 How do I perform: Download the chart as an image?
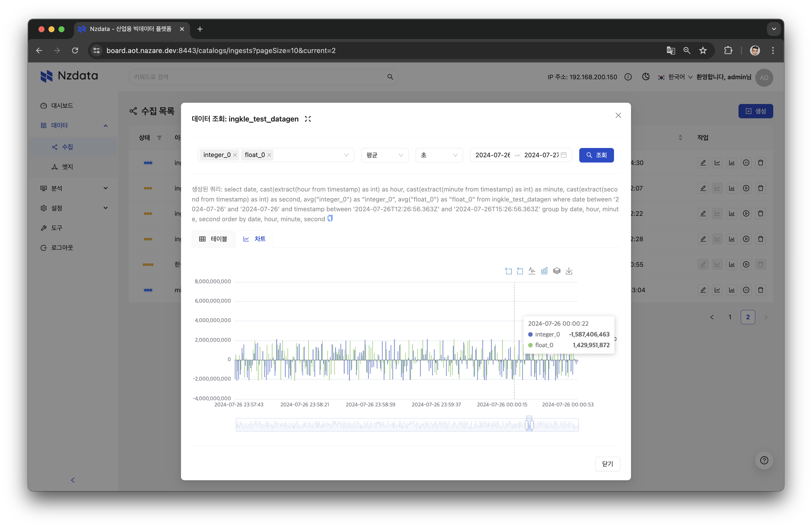(x=569, y=271)
